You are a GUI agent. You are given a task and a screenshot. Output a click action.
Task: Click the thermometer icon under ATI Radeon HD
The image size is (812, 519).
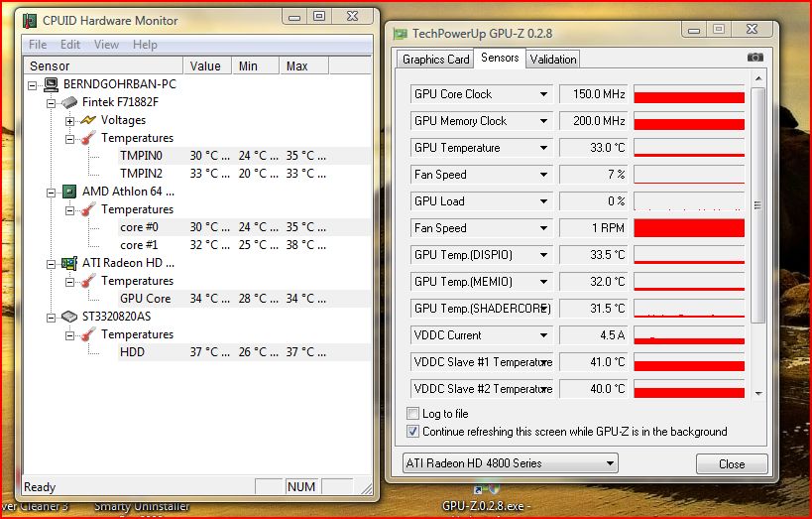click(x=88, y=281)
